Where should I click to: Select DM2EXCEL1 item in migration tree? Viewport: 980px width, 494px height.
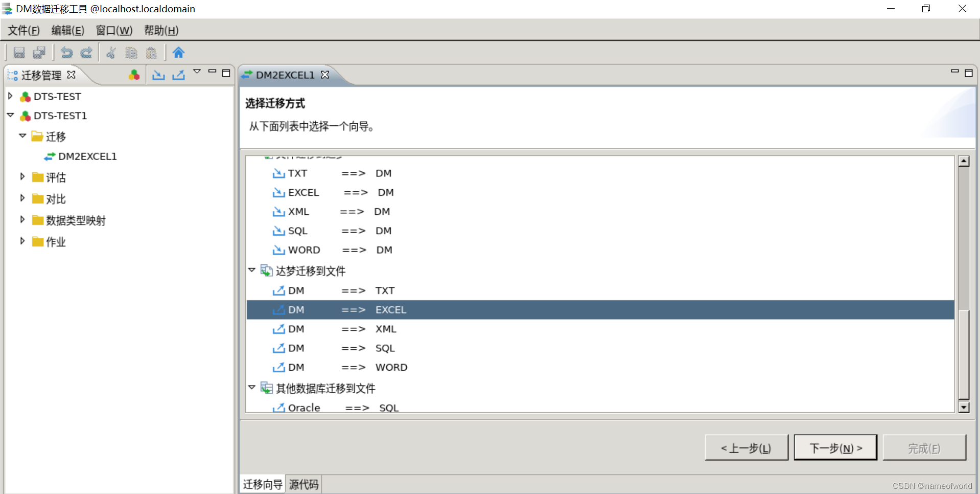[87, 156]
